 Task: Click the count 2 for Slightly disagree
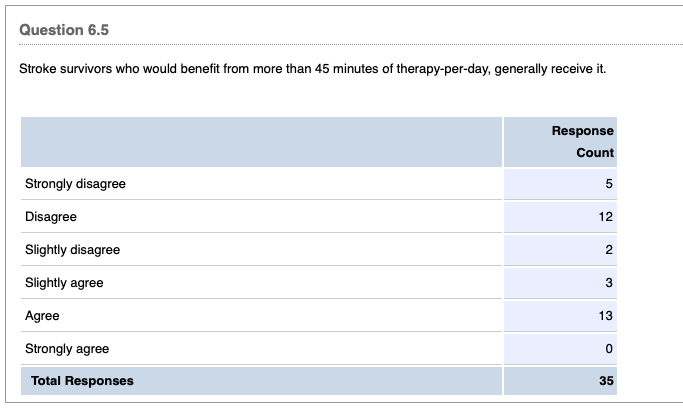tap(608, 250)
